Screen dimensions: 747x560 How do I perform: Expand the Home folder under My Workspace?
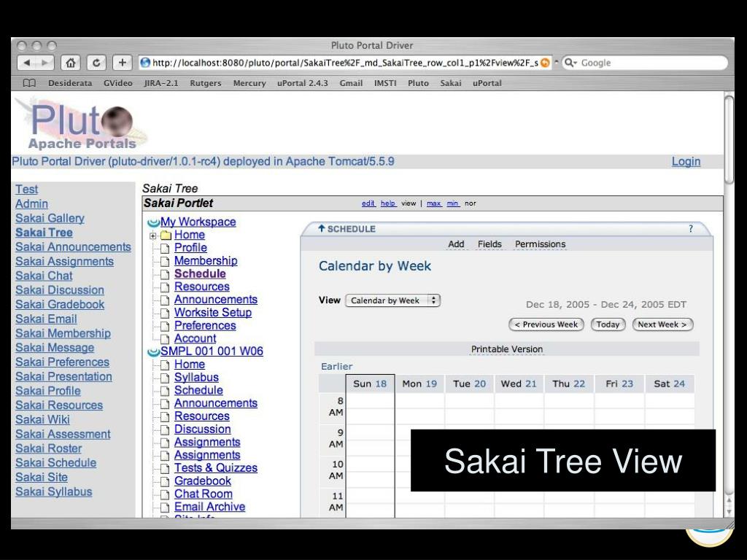pos(153,236)
